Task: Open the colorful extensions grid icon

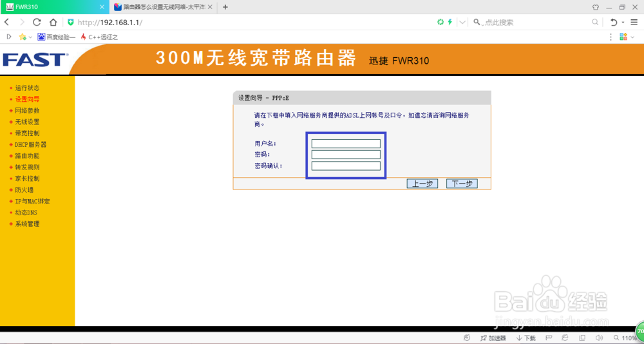Action: tap(623, 37)
